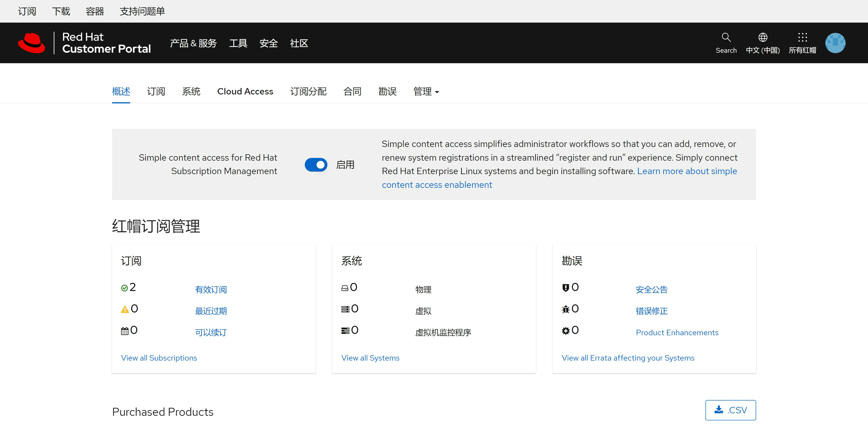Open the 产品 & 服务 menu
This screenshot has width=868, height=432.
tap(193, 43)
